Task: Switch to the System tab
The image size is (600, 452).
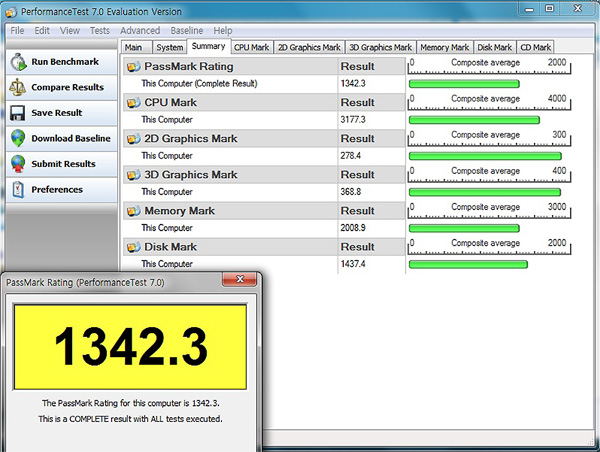Action: (170, 47)
